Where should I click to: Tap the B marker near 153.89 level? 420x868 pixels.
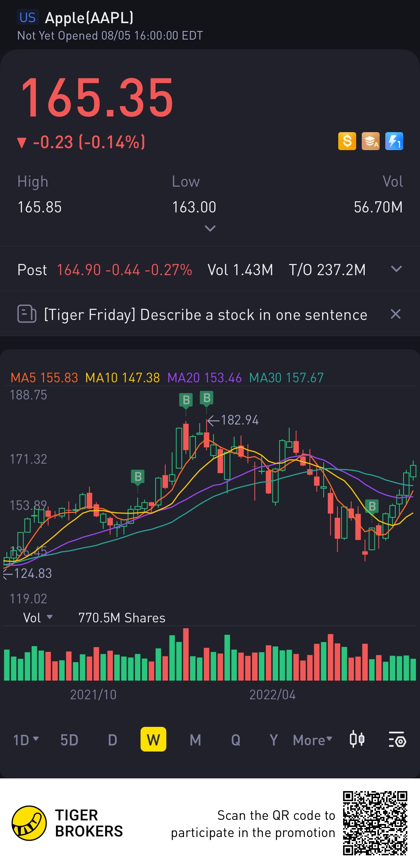tap(138, 477)
